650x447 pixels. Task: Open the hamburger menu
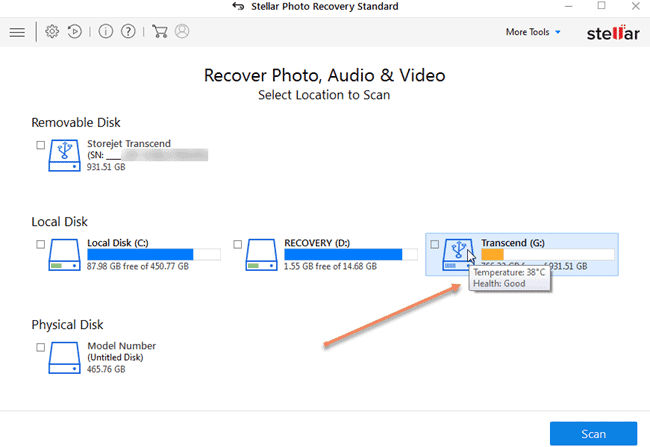point(17,32)
